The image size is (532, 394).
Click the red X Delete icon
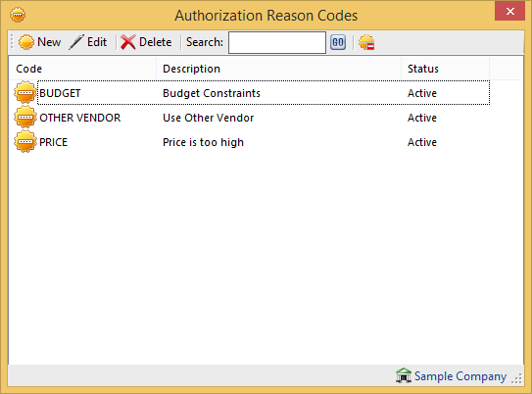[x=128, y=42]
